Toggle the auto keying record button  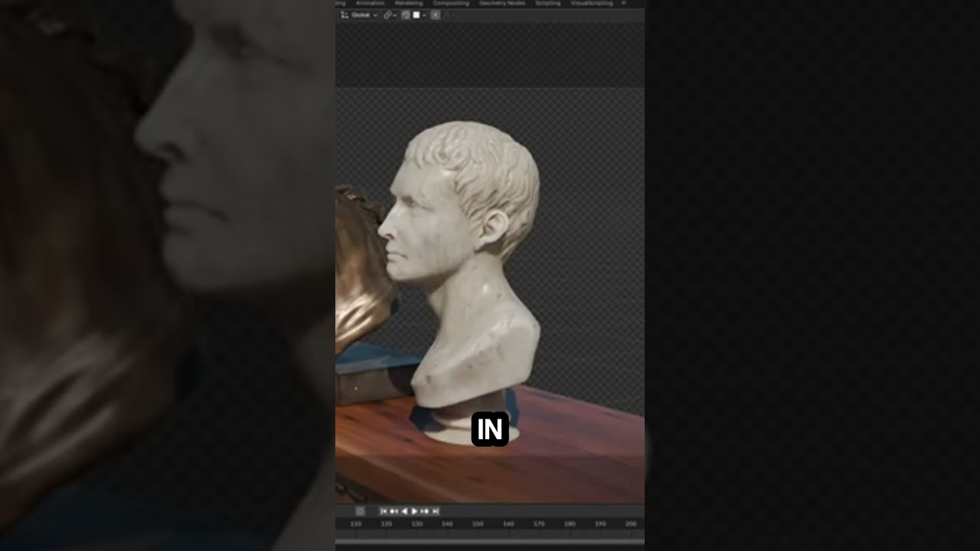(360, 511)
